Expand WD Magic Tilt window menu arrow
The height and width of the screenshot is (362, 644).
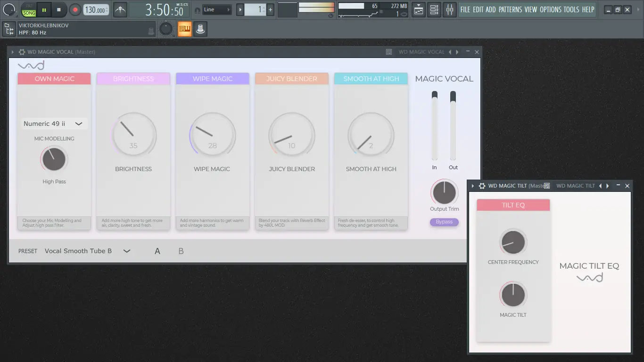coord(473,186)
